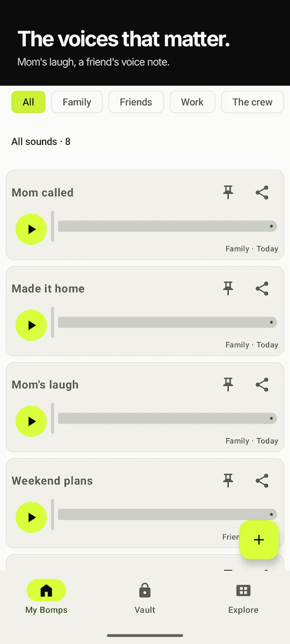Share the Mom called sound

tap(262, 193)
